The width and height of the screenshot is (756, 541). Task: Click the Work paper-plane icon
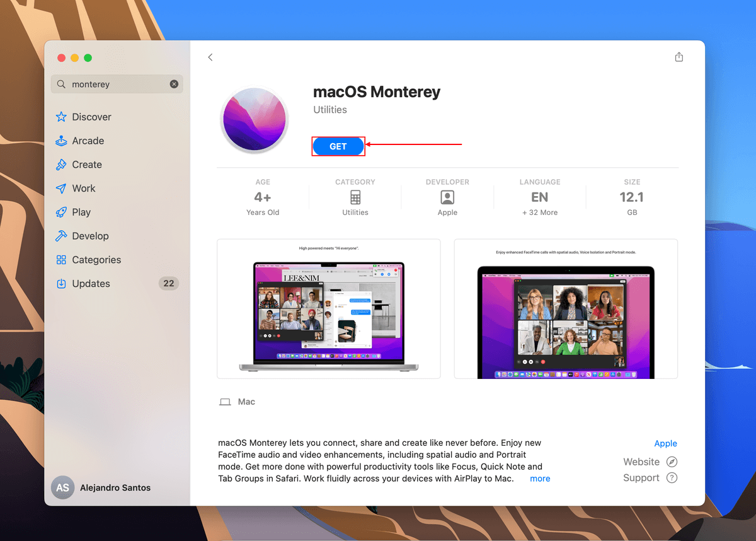(61, 189)
